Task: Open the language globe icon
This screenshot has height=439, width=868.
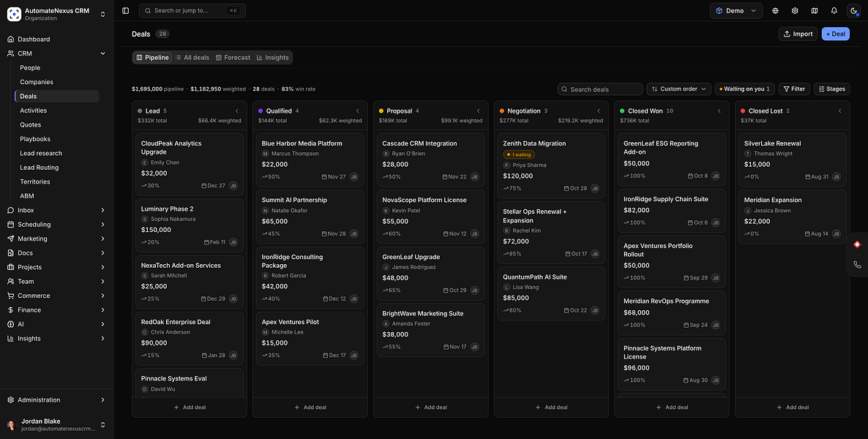Action: [x=775, y=10]
